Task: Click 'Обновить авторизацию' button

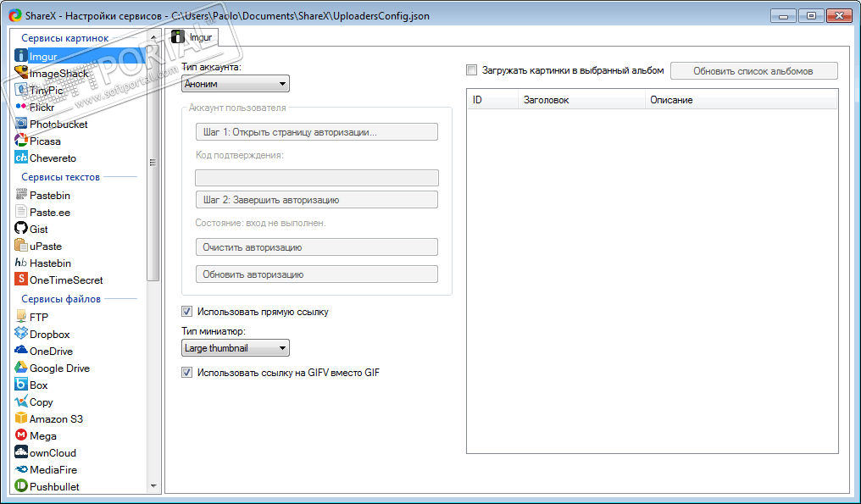Action: (x=317, y=274)
